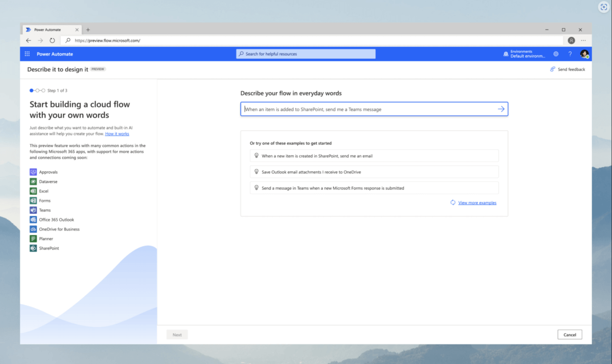Click the OneDrive for Business icon
Screen dimensions: 612x364
pos(33,229)
